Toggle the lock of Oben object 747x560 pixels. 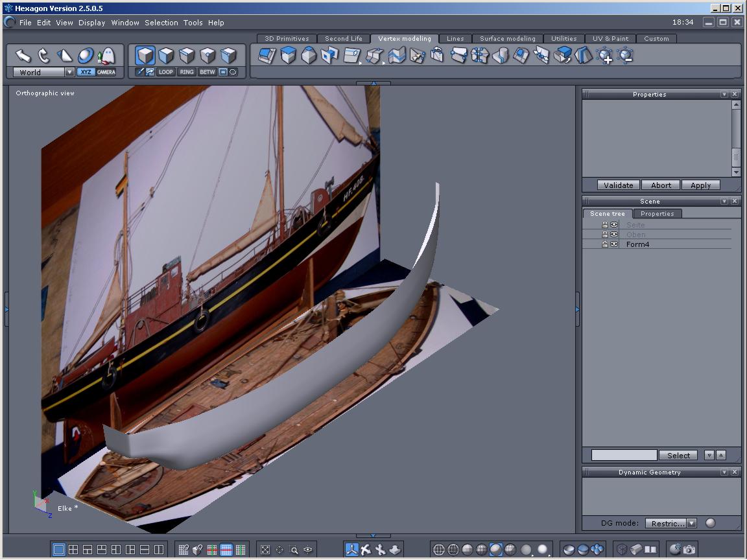point(604,234)
